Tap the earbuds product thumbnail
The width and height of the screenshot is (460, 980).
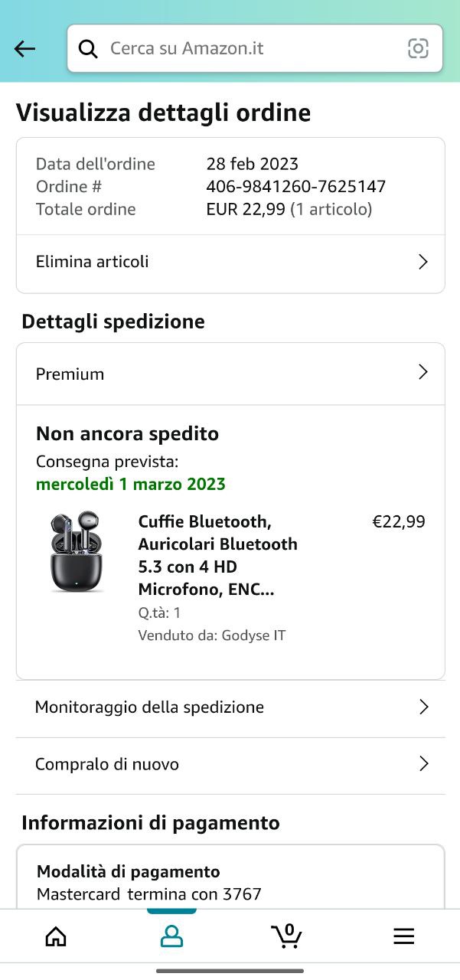77,552
